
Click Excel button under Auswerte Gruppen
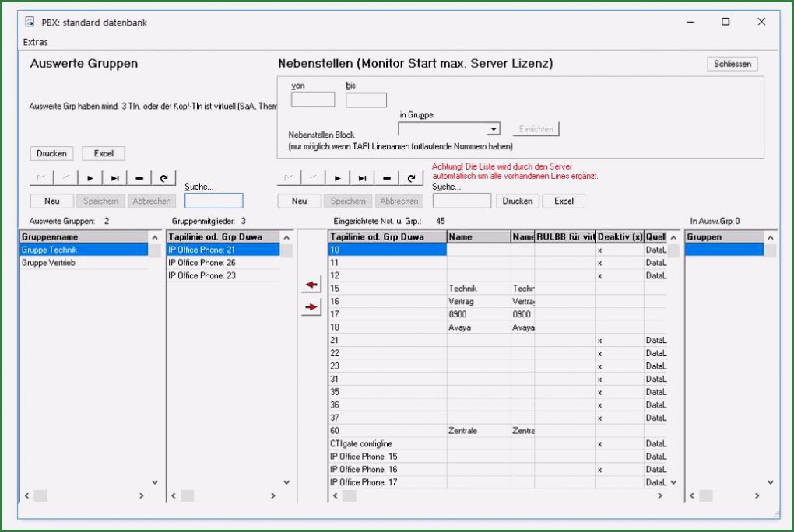pyautogui.click(x=104, y=154)
